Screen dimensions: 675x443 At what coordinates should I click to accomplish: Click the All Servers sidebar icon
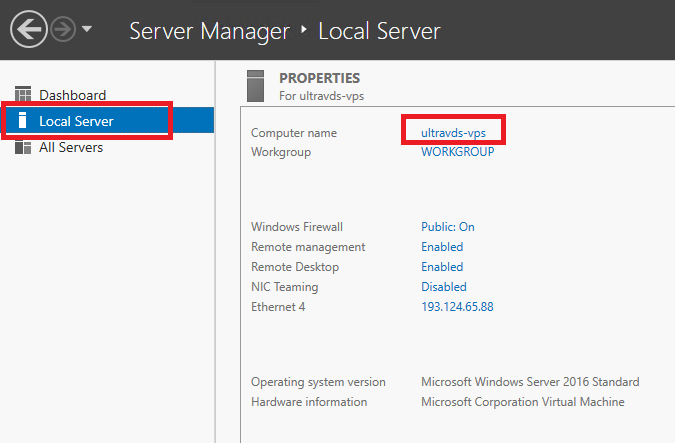pos(23,147)
